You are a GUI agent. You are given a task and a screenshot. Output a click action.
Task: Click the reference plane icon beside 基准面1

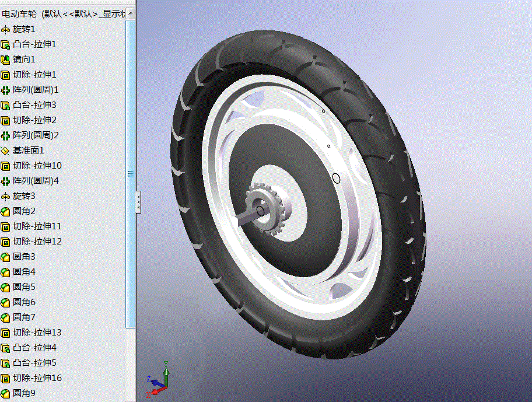point(5,151)
